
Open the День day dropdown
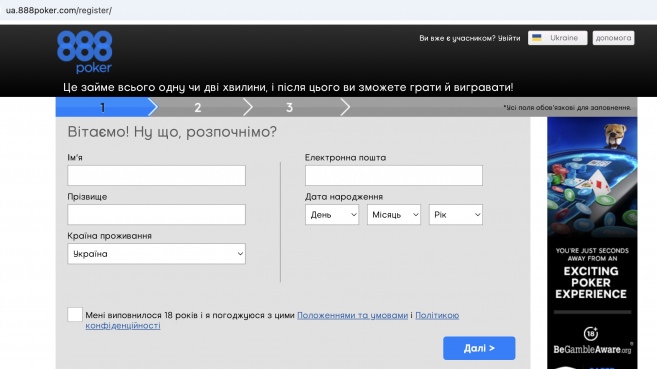pos(332,214)
